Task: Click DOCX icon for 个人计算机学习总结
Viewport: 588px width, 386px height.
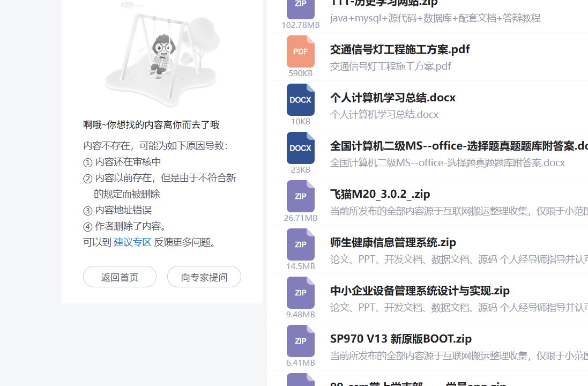Action: point(300,100)
